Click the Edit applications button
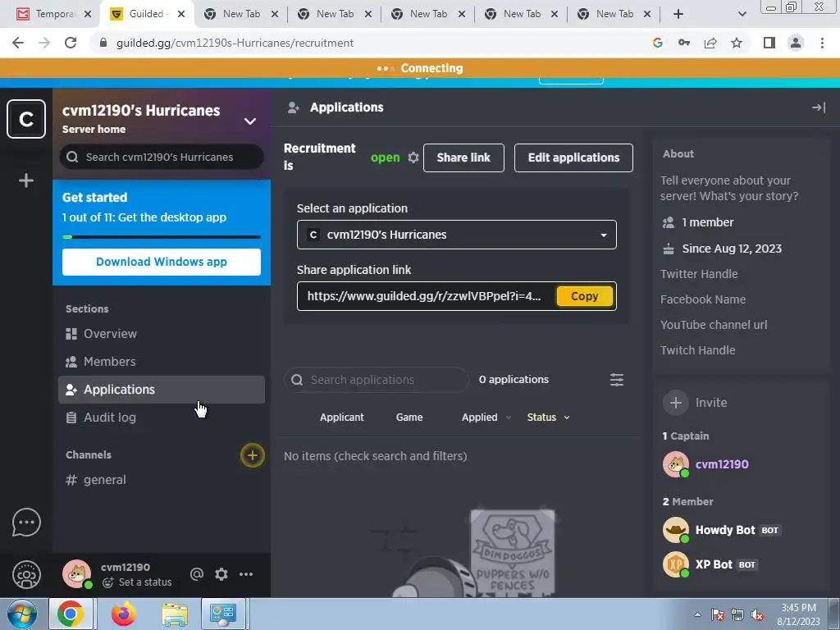The width and height of the screenshot is (840, 630). click(x=573, y=157)
